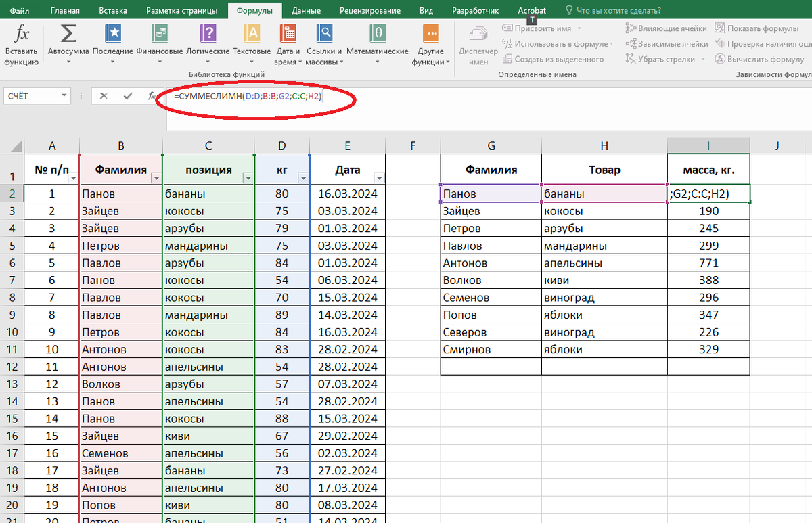This screenshot has width=812, height=523.
Task: Click cell G7 containing Волков
Action: coord(491,280)
